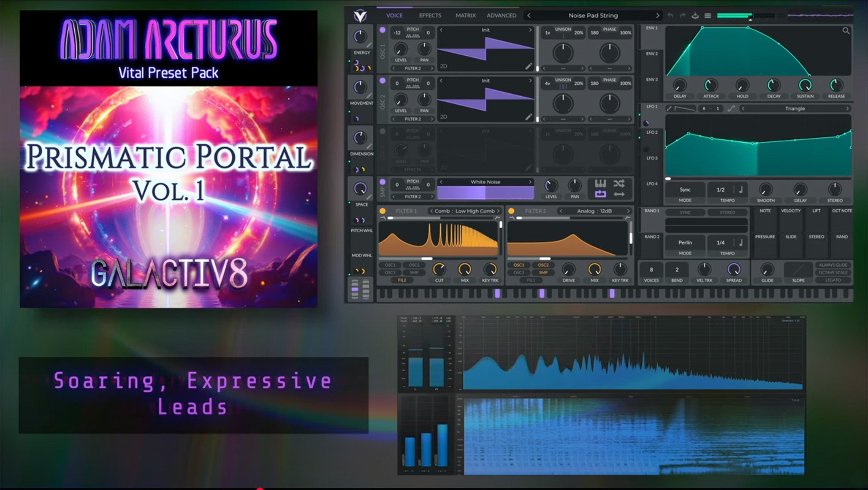Image resolution: width=868 pixels, height=490 pixels.
Task: Click the ALWAYS GLIDE button
Action: [833, 265]
